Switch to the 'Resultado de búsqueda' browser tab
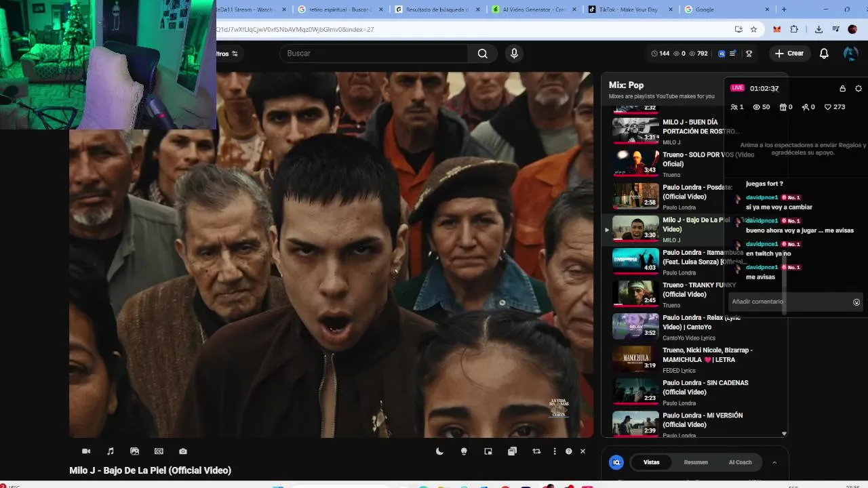The width and height of the screenshot is (868, 488). point(437,9)
